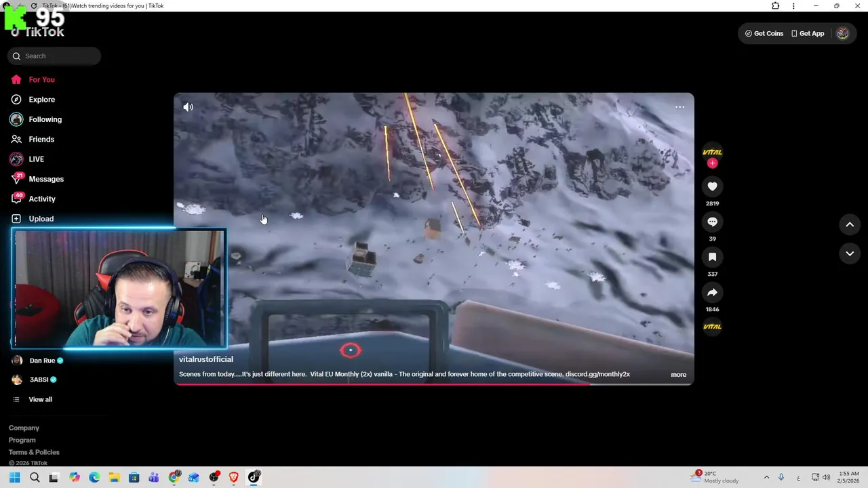The width and height of the screenshot is (868, 488).
Task: Click the Get Coins button
Action: pyautogui.click(x=764, y=33)
